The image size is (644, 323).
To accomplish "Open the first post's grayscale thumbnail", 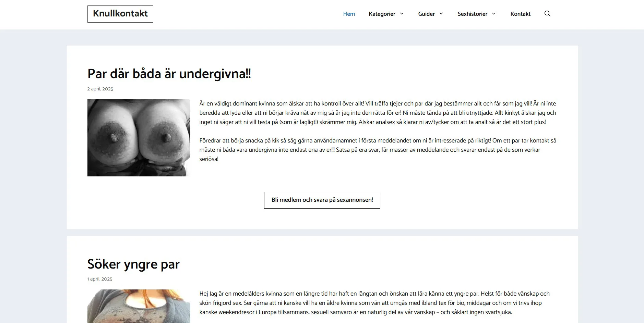I will point(139,138).
